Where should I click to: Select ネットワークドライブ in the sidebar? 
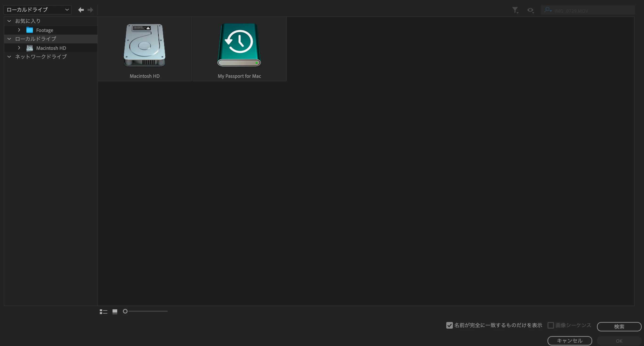[x=41, y=57]
